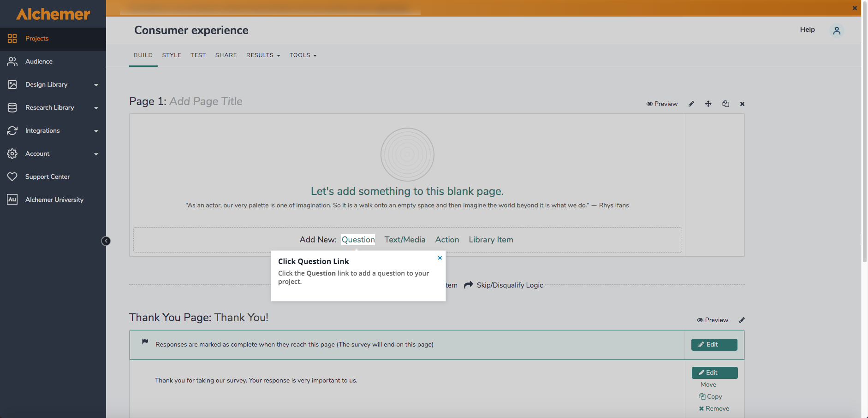Open the Tools dropdown menu
Screen dimensions: 868x418
point(303,55)
